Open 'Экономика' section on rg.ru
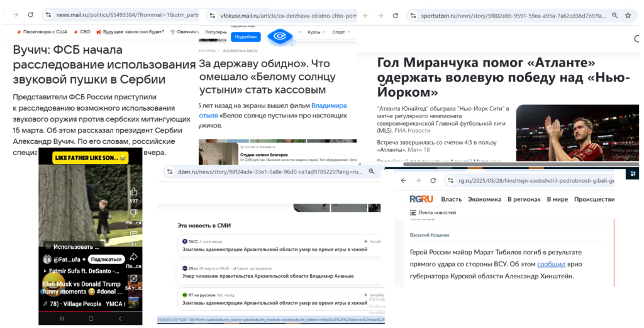This screenshot has height=328, width=644. tap(485, 199)
